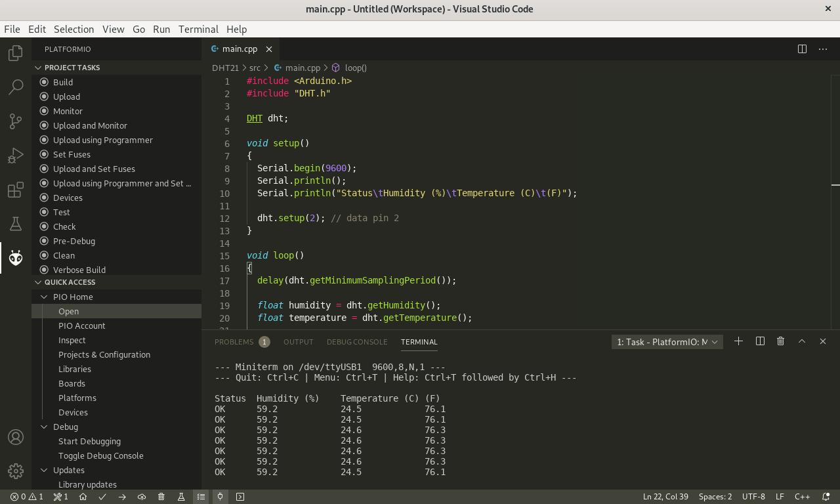
Task: Click Upload to remote cloud icon in status bar
Action: [142, 497]
